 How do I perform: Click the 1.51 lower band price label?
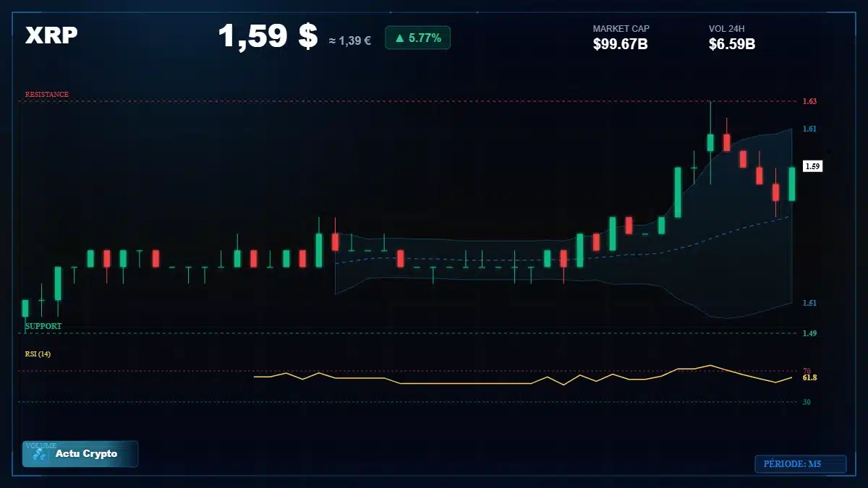(x=809, y=303)
